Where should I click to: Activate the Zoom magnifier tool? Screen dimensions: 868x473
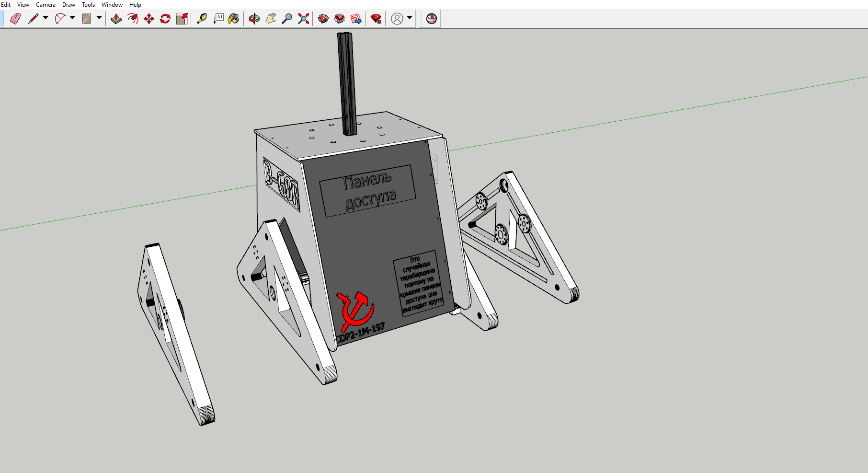287,19
